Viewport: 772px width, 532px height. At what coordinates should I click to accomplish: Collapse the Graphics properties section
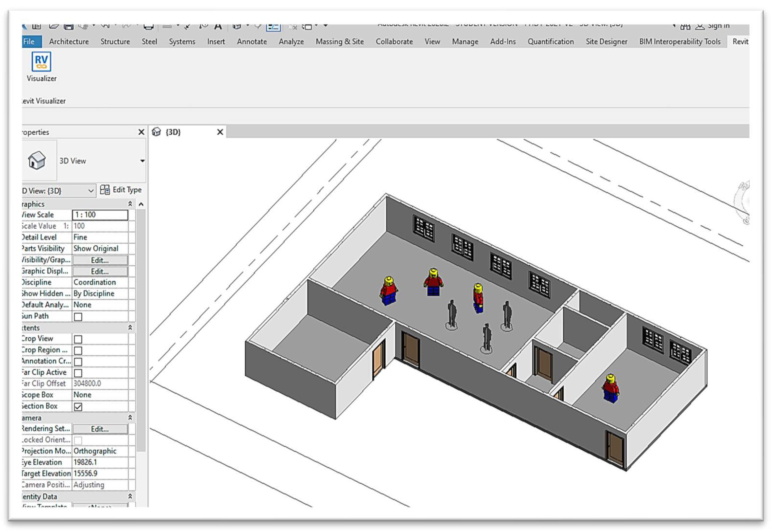(x=130, y=204)
